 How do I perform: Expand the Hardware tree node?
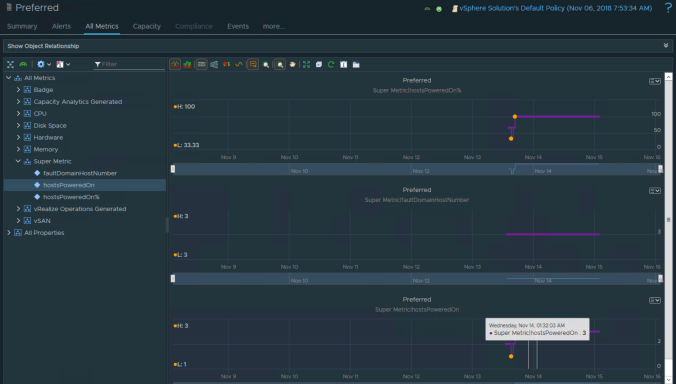(x=18, y=137)
